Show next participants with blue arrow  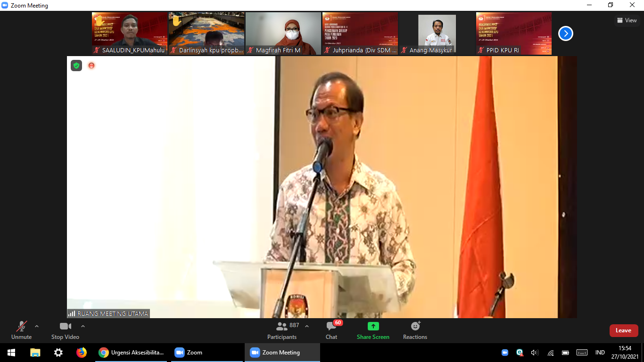point(566,33)
